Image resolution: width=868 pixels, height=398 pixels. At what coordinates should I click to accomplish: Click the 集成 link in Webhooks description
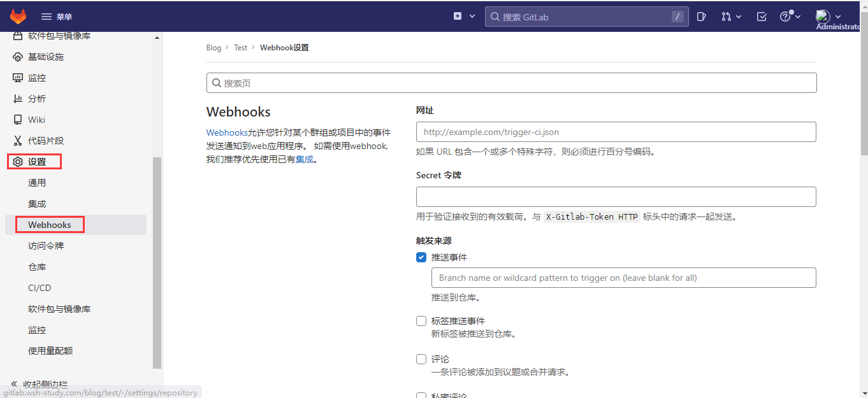(305, 159)
